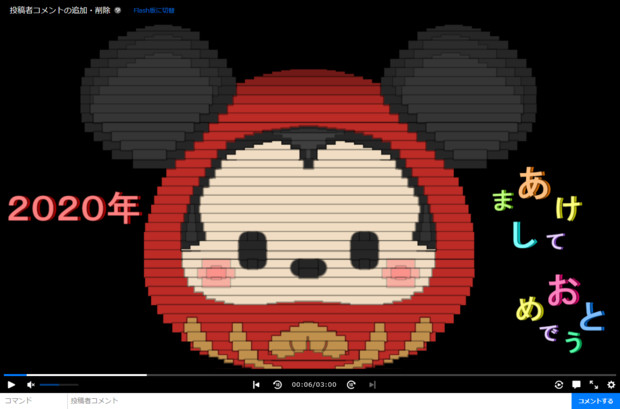The height and width of the screenshot is (409, 620).
Task: Switch to the Flash version link
Action: click(155, 10)
